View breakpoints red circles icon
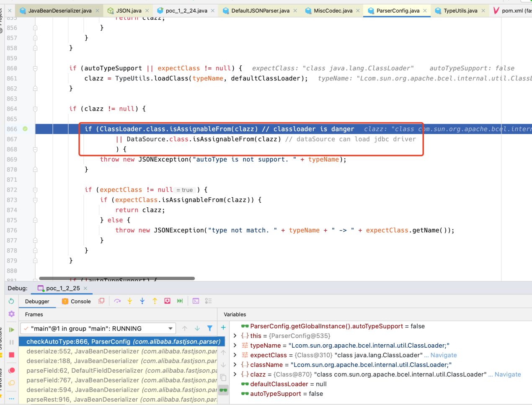The height and width of the screenshot is (405, 532). point(11,370)
